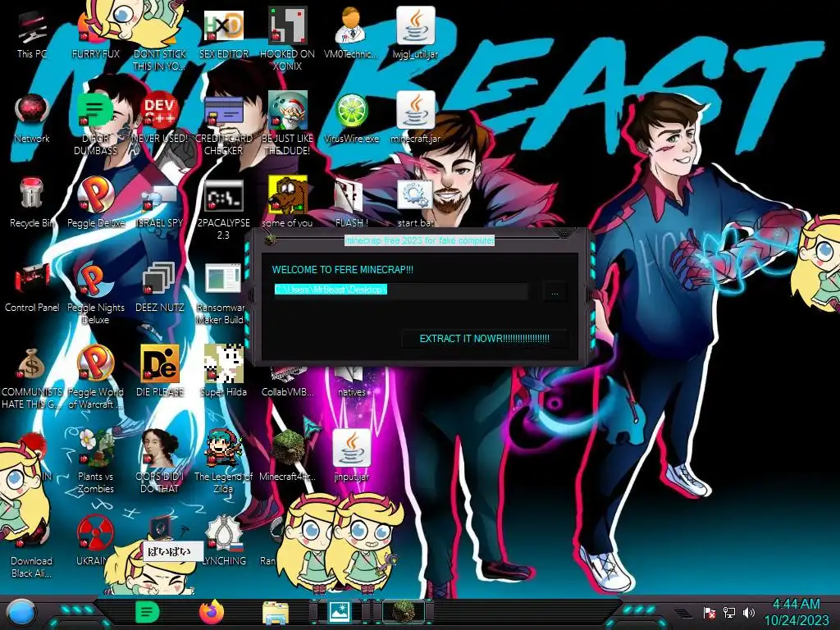Select the DIE PLEASE icon
840x630 pixels.
160,372
